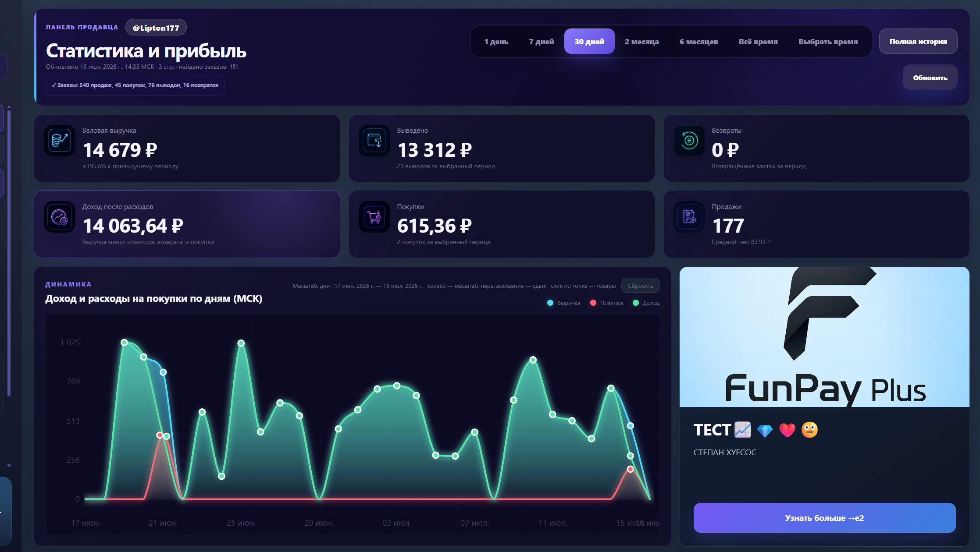Click the blue diamond emoji
Image resolution: width=980 pixels, height=552 pixels.
tap(765, 431)
